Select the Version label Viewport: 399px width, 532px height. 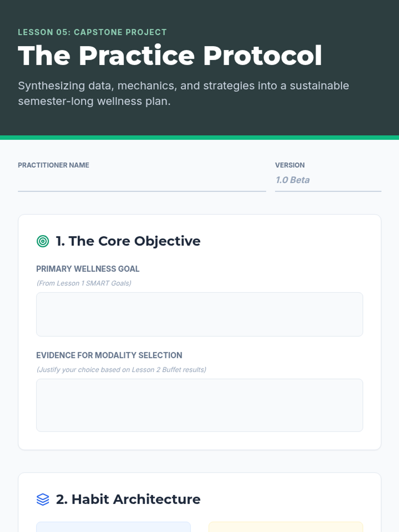[290, 165]
